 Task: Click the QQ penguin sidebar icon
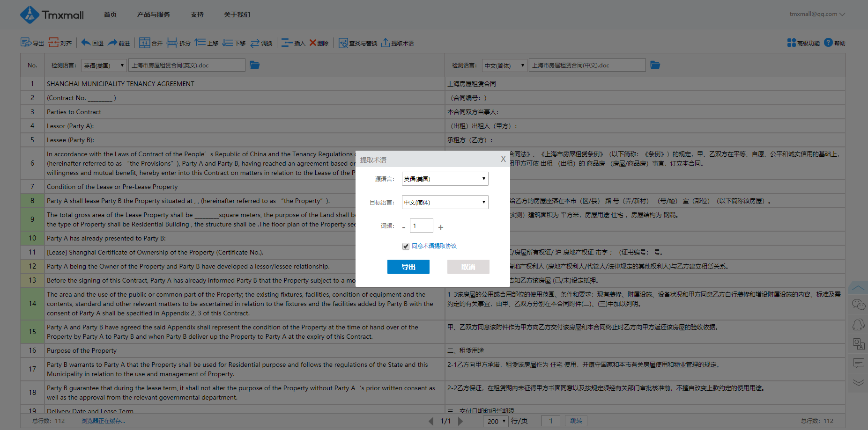tap(859, 324)
